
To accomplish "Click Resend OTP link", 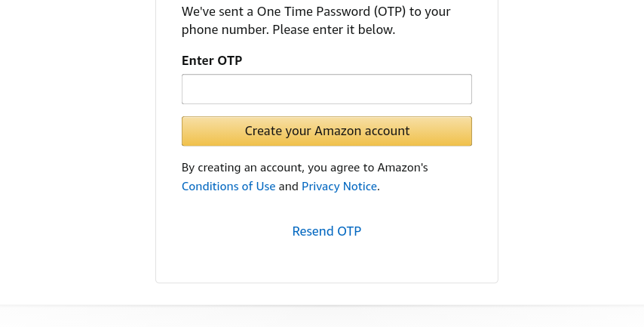I will click(327, 231).
